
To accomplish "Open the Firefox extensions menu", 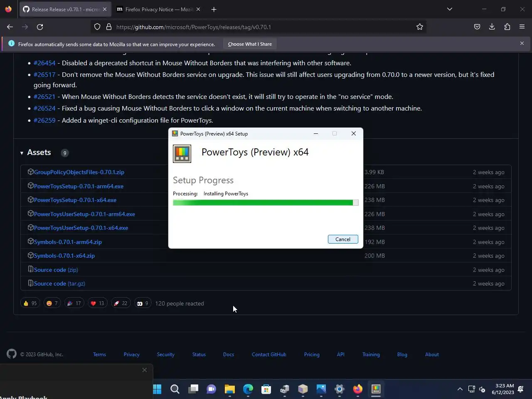I will [x=507, y=27].
